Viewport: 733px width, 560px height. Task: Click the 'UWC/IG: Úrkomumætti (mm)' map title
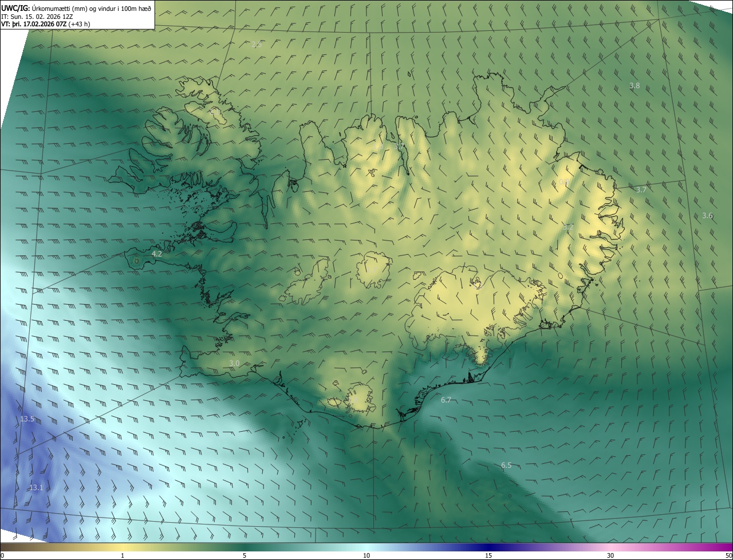[x=76, y=7]
